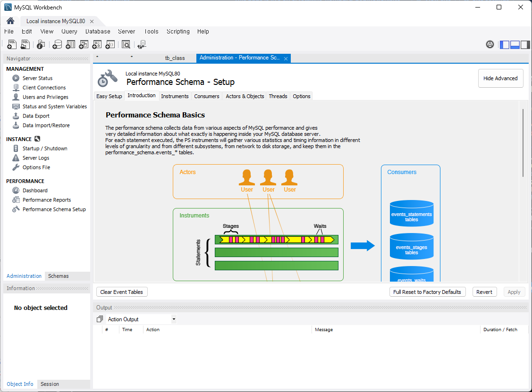Click Full Reset to Factory Defaults
Image resolution: width=532 pixels, height=392 pixels.
tap(427, 292)
